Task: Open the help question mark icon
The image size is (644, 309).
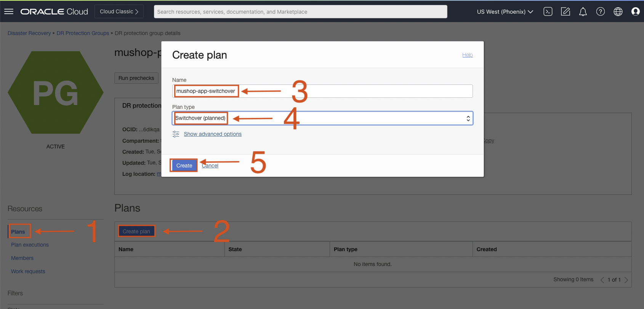Action: (x=601, y=12)
